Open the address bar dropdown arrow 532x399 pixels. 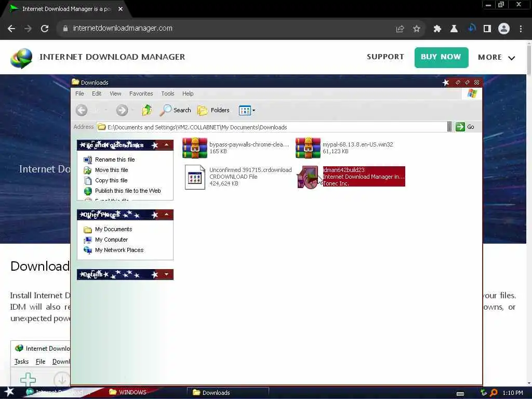click(x=449, y=127)
